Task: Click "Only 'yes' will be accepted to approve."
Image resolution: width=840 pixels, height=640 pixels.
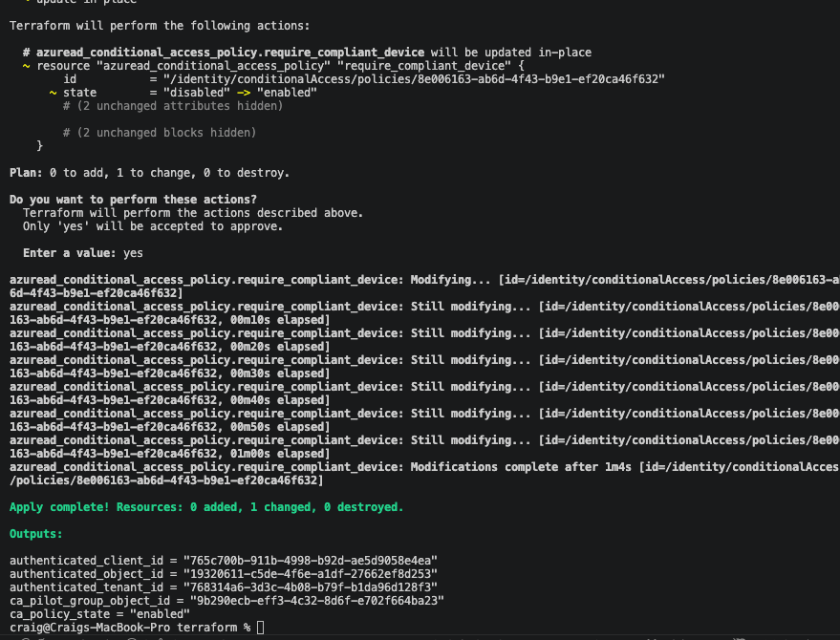Action: [x=153, y=226]
